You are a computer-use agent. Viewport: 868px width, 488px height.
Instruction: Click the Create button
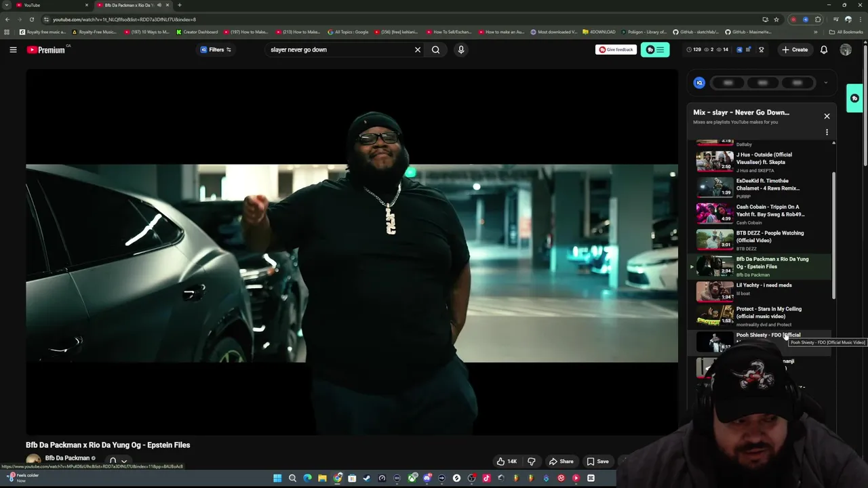[x=795, y=49]
